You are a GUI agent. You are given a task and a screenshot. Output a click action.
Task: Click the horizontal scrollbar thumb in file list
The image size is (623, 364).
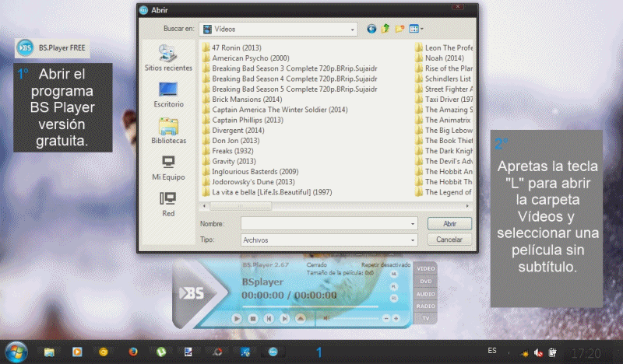(241, 206)
